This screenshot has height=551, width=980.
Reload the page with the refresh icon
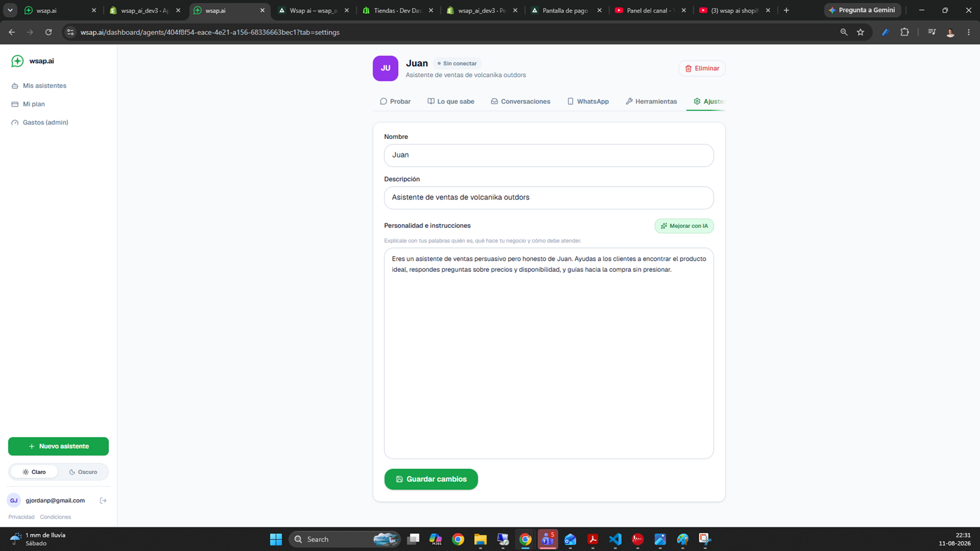pos(48,32)
